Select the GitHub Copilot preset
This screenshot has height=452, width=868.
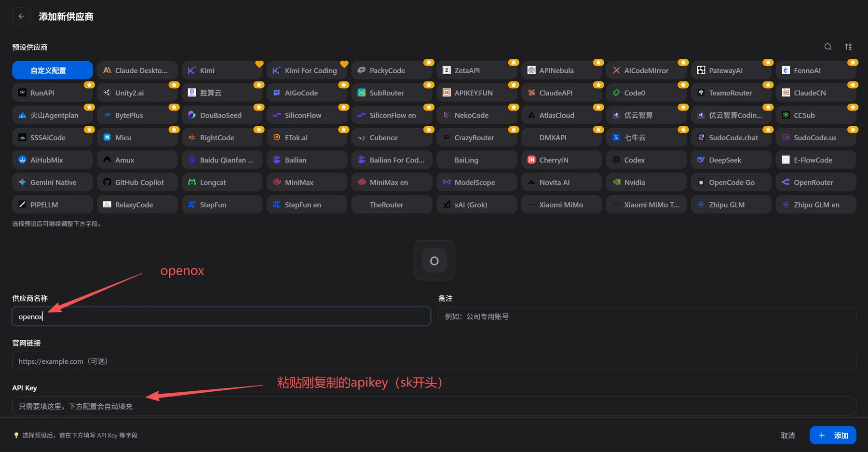coord(137,182)
